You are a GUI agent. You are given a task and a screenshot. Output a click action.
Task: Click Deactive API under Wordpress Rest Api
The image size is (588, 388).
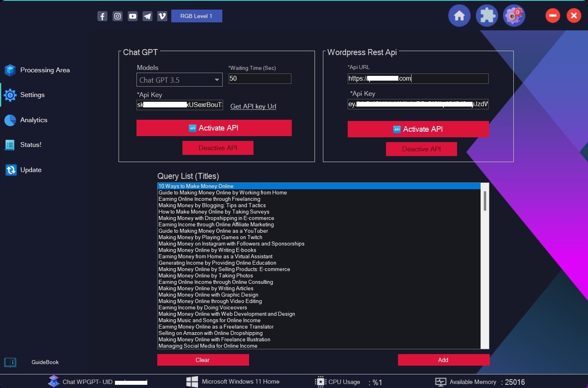pos(422,149)
